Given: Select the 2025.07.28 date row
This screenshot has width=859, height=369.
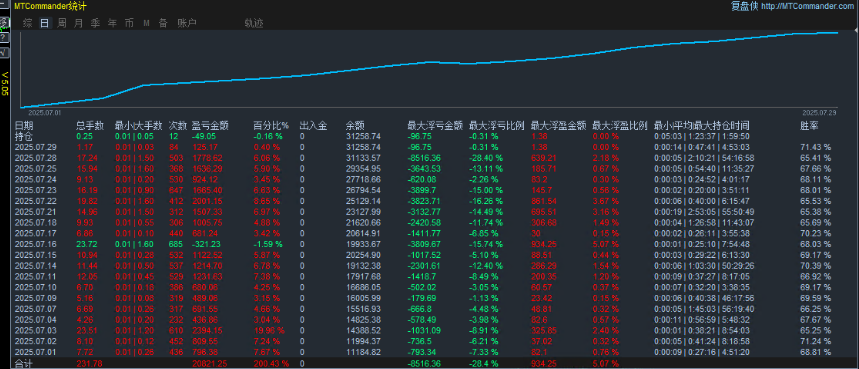Looking at the screenshot, I should [x=36, y=158].
